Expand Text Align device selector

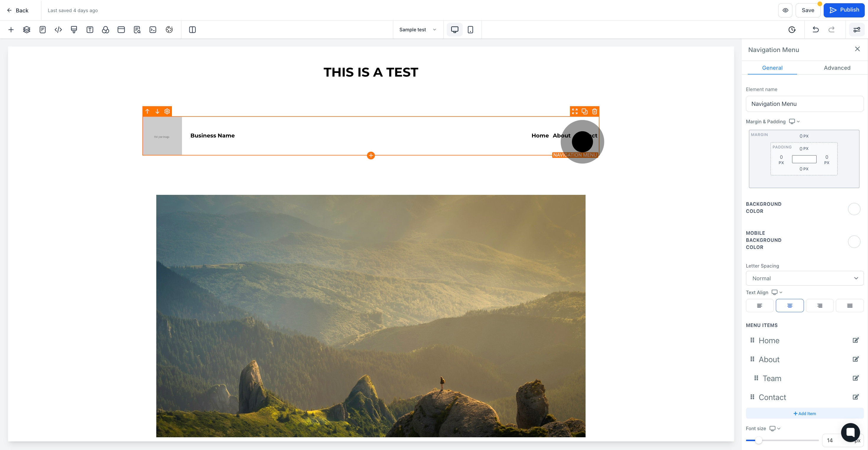pos(777,292)
